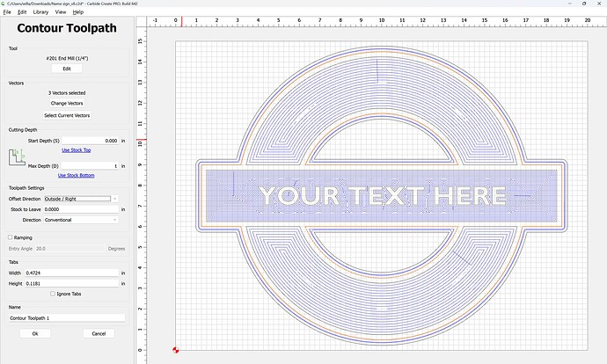This screenshot has height=364, width=607.
Task: Click Edit button under the #201 End Mill tool
Action: coord(67,68)
